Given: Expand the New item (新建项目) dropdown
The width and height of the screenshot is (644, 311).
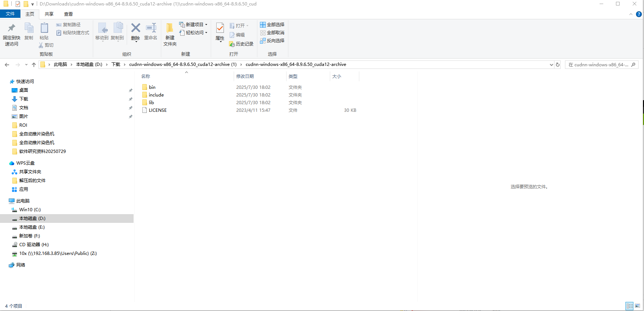Looking at the screenshot, I should [194, 24].
